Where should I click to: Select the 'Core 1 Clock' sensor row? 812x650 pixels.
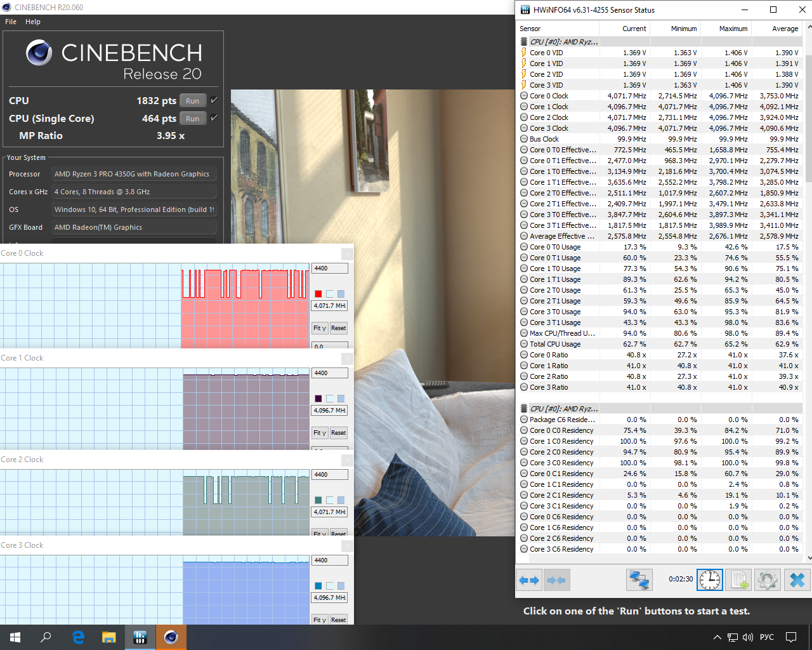point(660,107)
